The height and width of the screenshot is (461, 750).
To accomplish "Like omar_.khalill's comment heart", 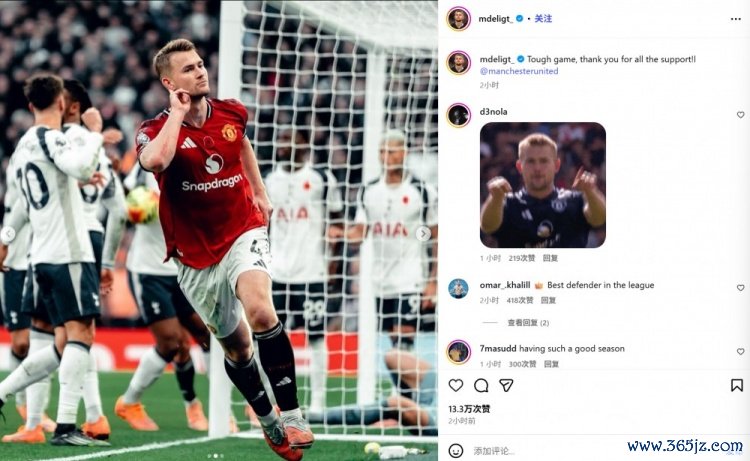I will [x=740, y=288].
